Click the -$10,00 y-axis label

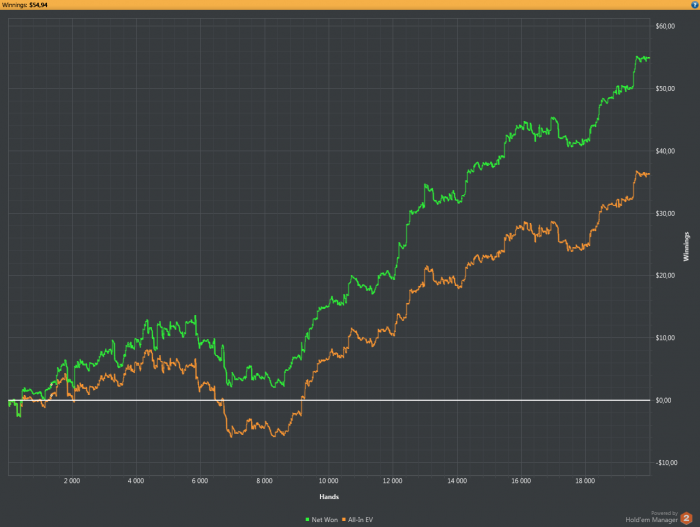(667, 463)
